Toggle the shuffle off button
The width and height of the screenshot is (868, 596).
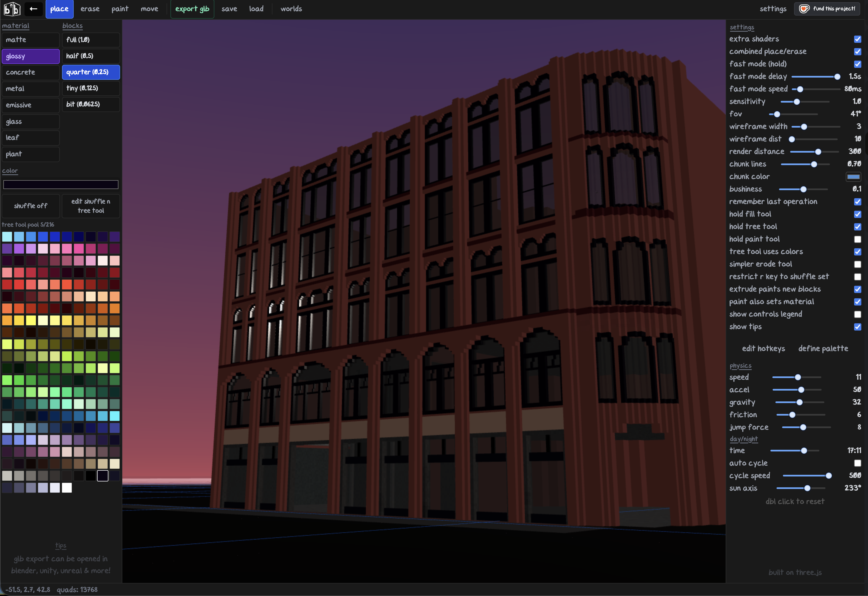tap(31, 206)
